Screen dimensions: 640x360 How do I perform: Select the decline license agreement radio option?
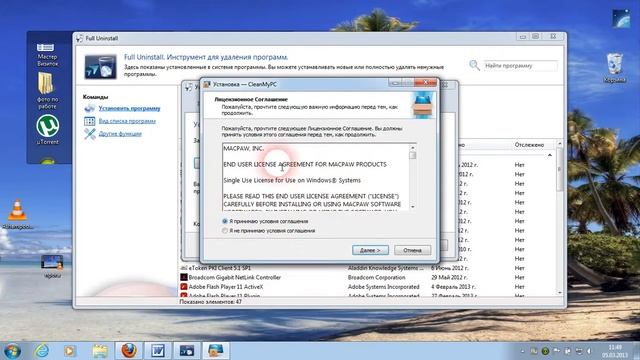[225, 231]
